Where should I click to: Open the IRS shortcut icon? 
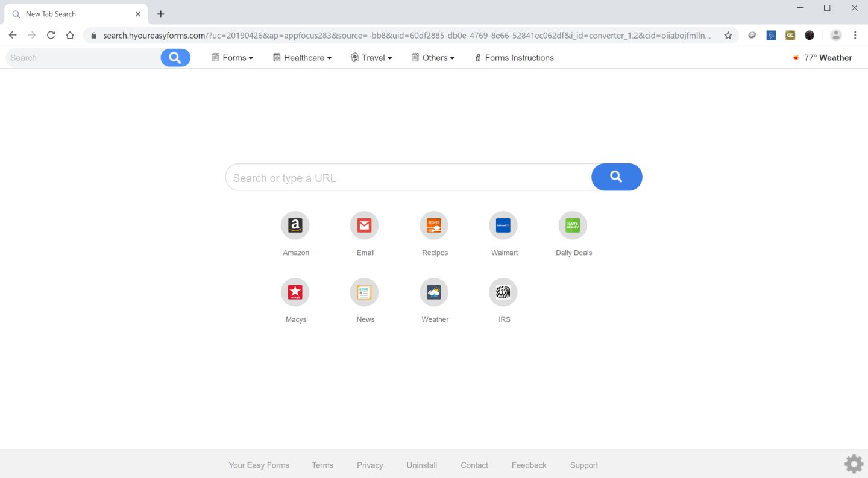tap(503, 292)
